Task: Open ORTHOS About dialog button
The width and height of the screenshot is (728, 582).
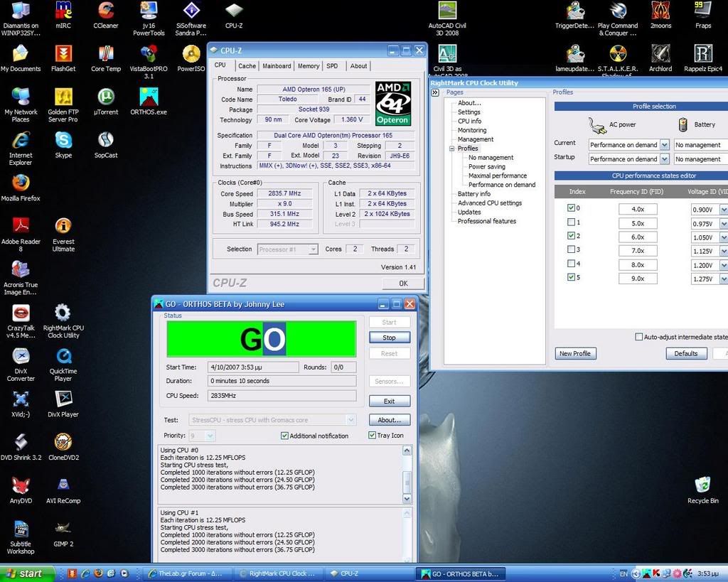Action: (x=389, y=419)
